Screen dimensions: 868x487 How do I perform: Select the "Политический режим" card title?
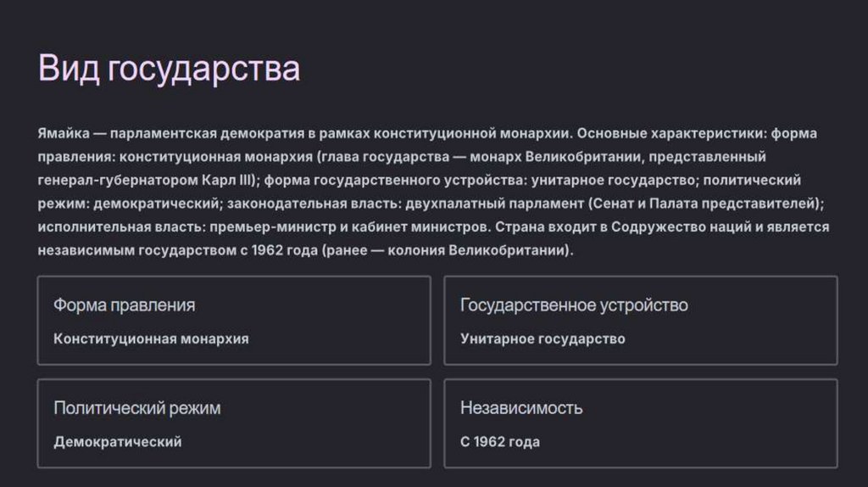[x=136, y=407]
